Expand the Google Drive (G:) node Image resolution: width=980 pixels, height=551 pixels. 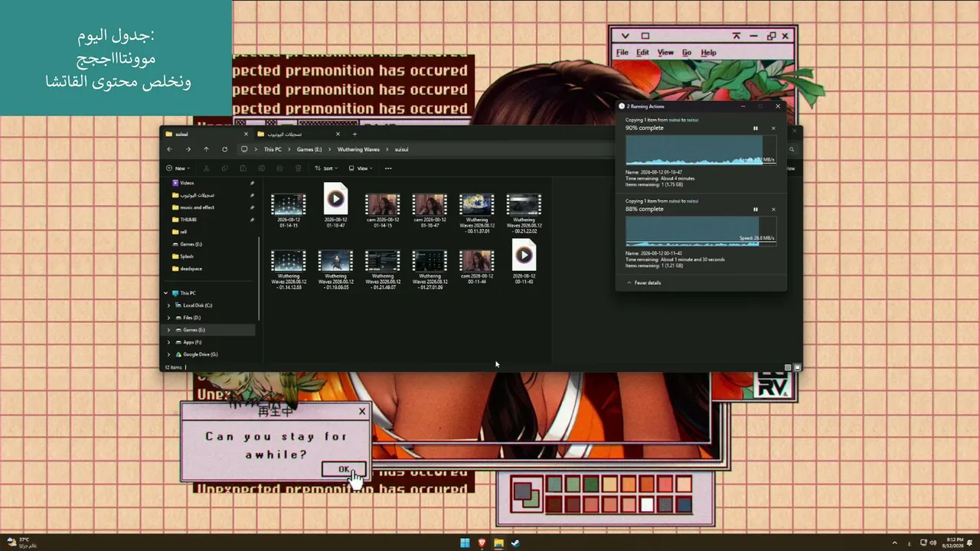[168, 354]
